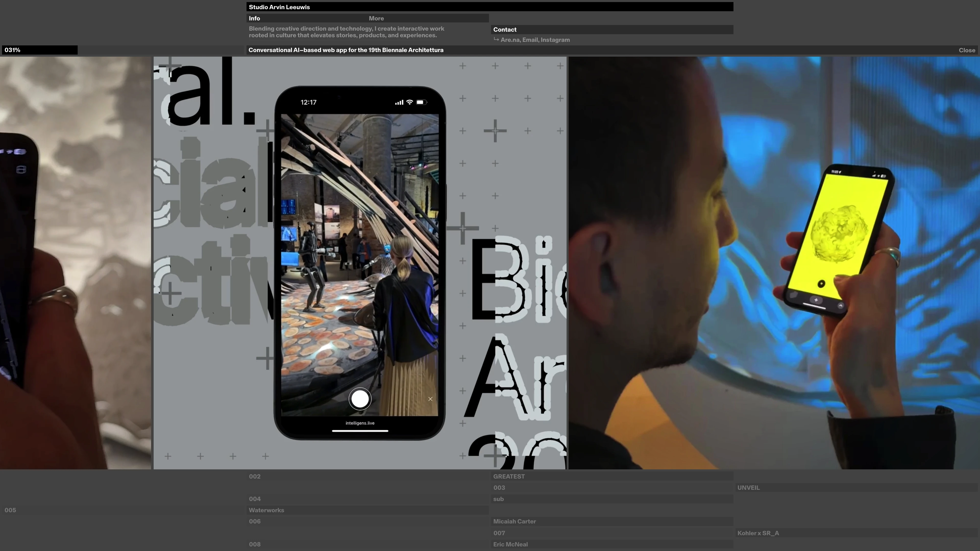Open the Micaiah Carter project
980x551 pixels.
tap(514, 521)
